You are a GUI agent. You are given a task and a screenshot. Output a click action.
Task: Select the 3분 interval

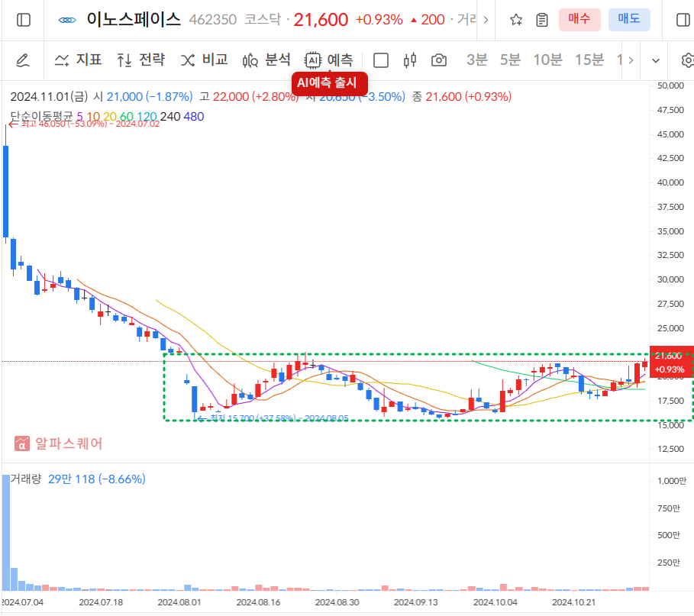(x=476, y=60)
